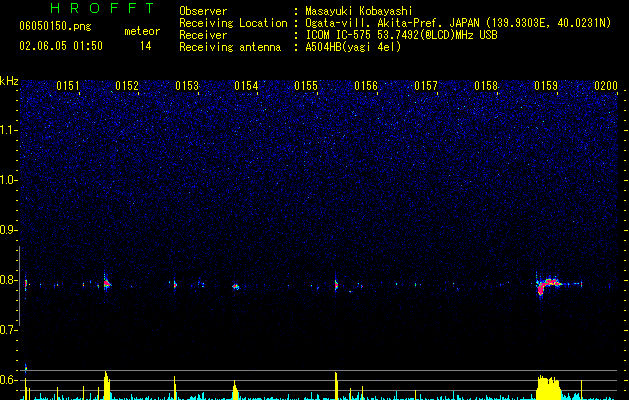Click the 0200 time marker

606,86
